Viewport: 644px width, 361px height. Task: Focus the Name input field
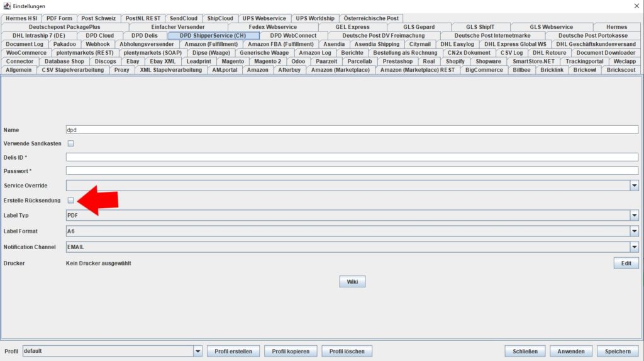[x=352, y=130]
